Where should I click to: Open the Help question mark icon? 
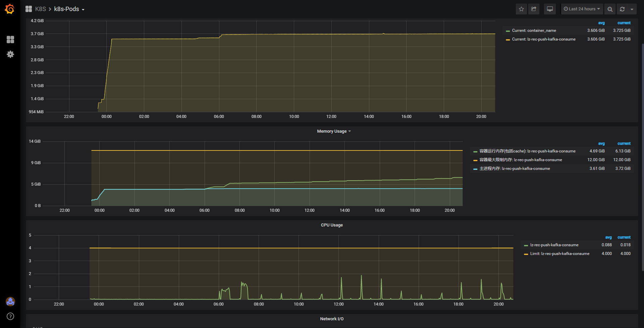tap(10, 316)
